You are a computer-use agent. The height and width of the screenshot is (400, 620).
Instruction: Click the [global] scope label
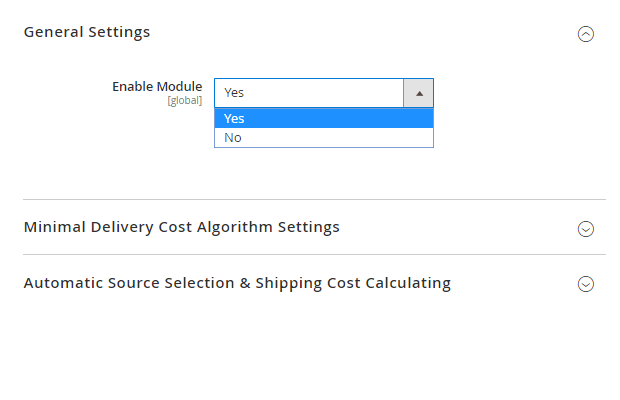[184, 101]
